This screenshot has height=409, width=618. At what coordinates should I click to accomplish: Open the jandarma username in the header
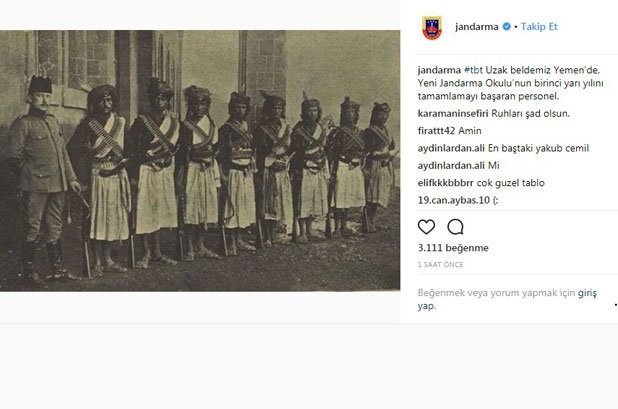click(x=477, y=26)
